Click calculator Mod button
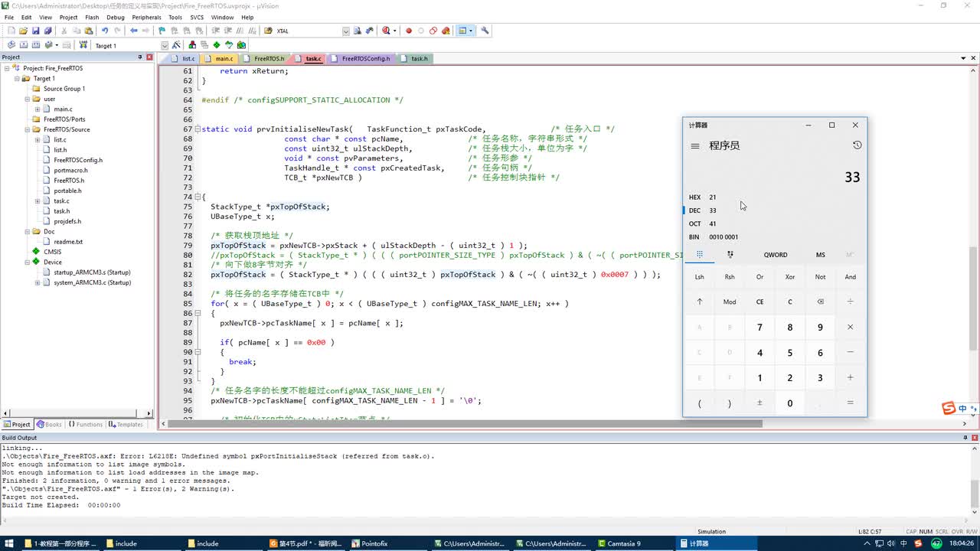This screenshot has height=551, width=980. tap(730, 302)
